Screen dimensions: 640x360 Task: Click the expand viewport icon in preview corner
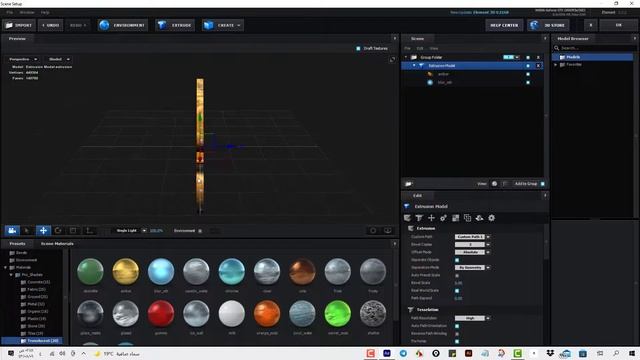tap(392, 60)
